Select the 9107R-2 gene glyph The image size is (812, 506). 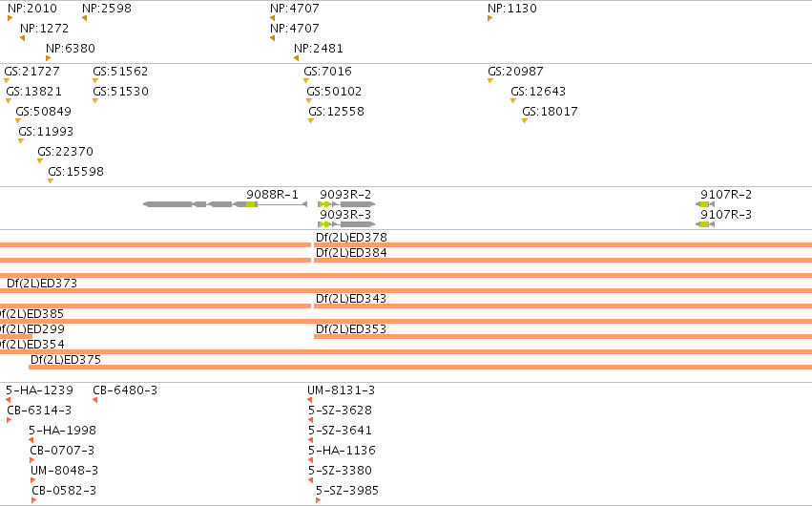(705, 204)
